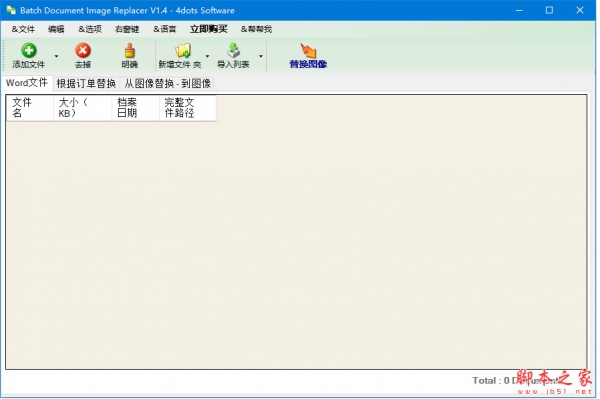Sort by the 文件名 column header

[x=30, y=108]
